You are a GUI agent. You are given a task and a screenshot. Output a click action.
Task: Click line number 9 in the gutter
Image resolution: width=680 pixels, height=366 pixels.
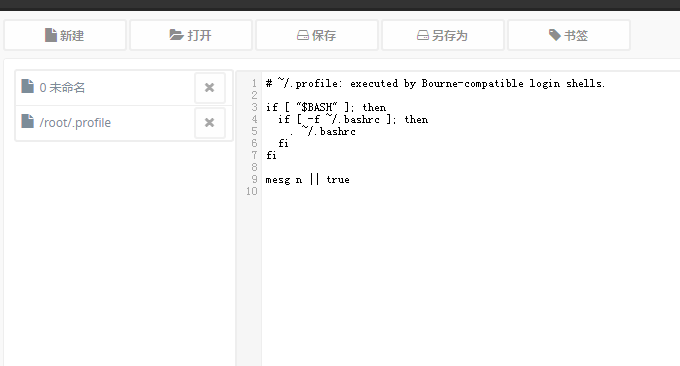point(255,179)
